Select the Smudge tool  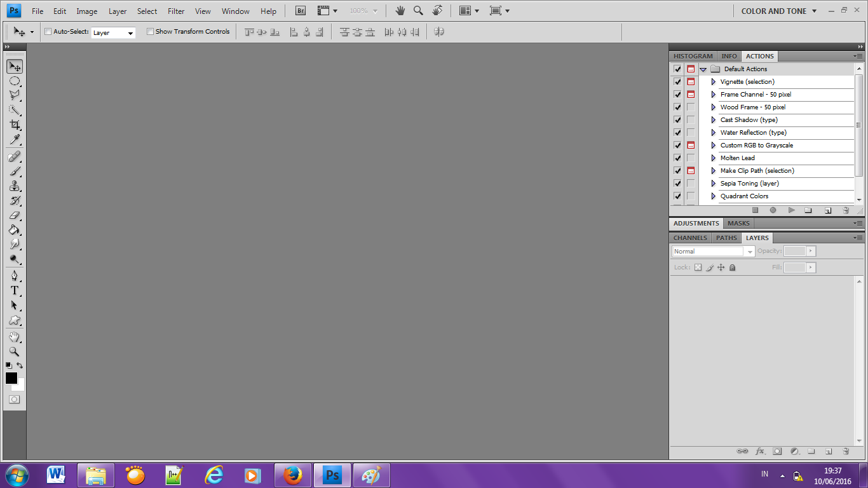pos(15,244)
